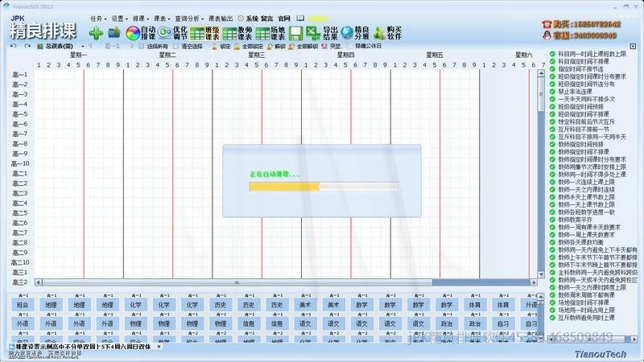Open the 课表 dropdown menu

tap(162, 19)
